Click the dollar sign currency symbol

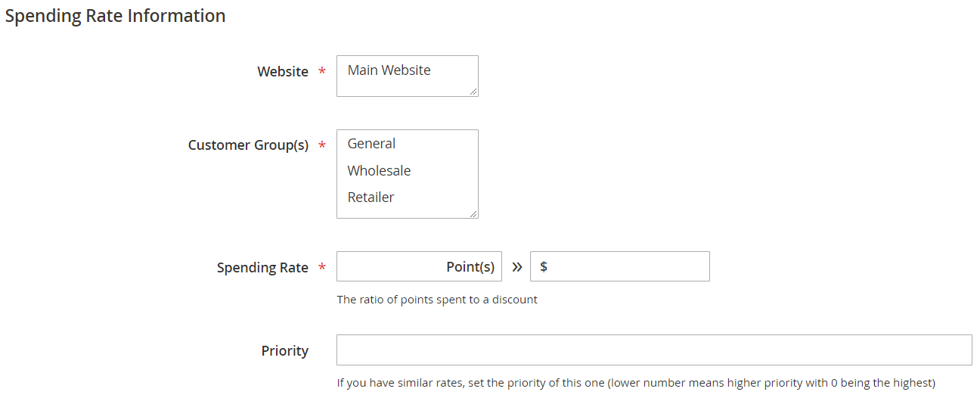pos(544,267)
